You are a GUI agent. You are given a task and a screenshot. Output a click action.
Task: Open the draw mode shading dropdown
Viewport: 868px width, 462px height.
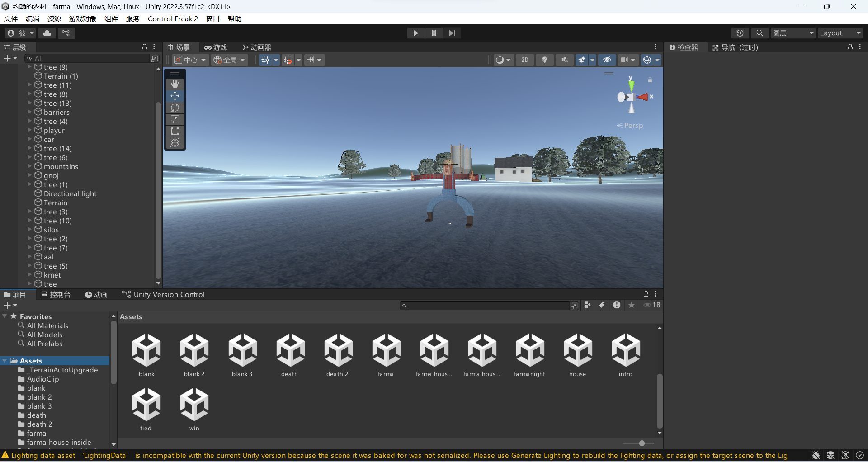pyautogui.click(x=504, y=60)
